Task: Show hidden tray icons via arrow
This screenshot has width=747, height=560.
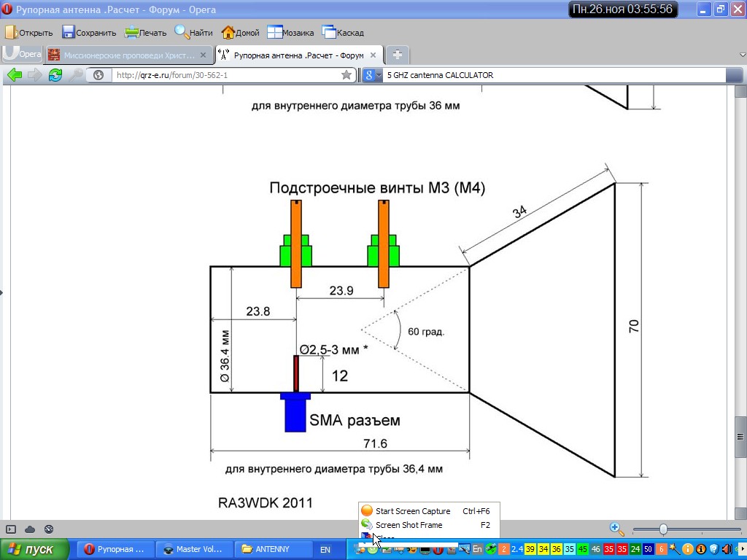Action: (x=743, y=549)
